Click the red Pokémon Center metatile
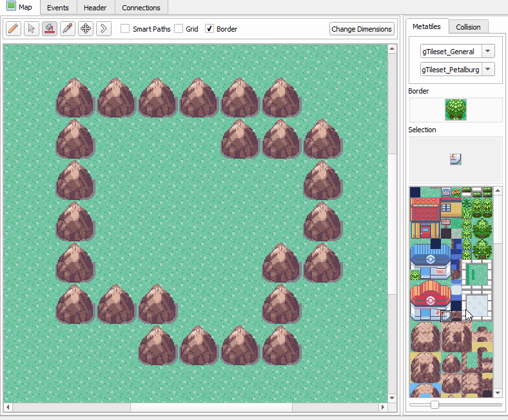508x420 pixels. pyautogui.click(x=430, y=300)
